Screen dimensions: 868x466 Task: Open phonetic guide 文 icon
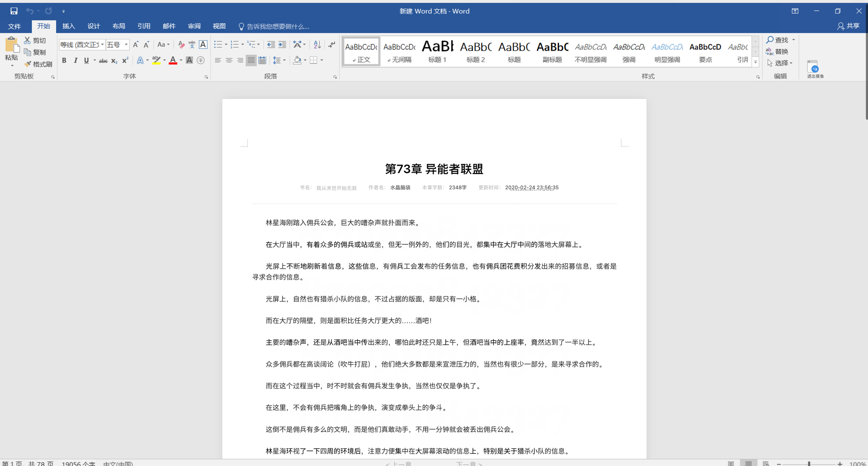(192, 45)
